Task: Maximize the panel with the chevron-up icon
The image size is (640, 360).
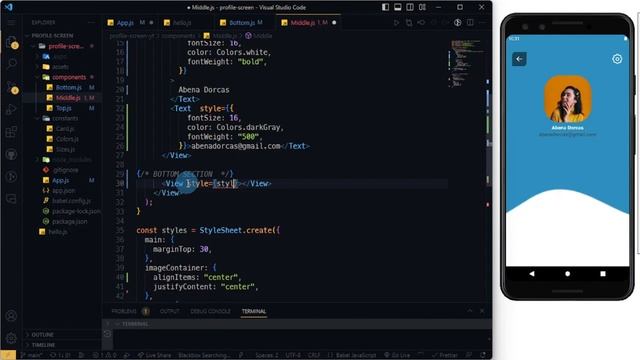Action: [x=470, y=311]
